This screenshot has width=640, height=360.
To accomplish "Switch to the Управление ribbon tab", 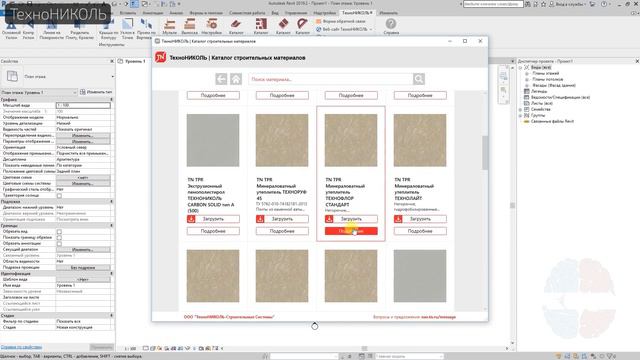I will [x=296, y=13].
